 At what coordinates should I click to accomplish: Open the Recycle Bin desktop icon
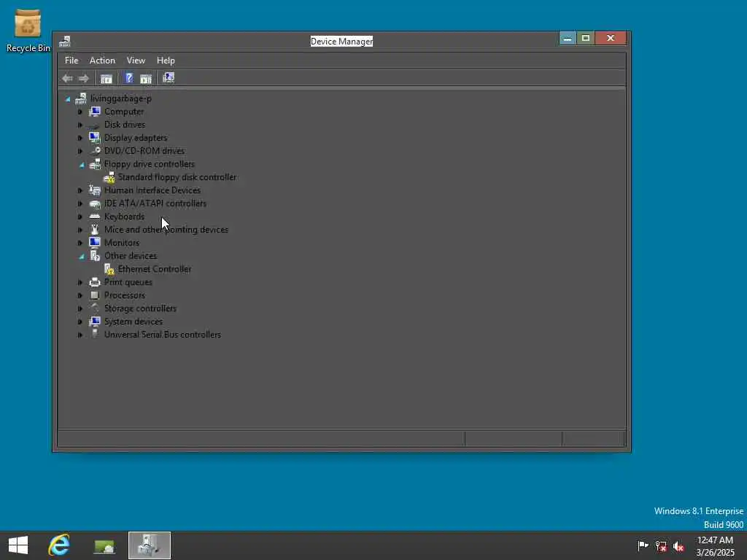pos(28,31)
